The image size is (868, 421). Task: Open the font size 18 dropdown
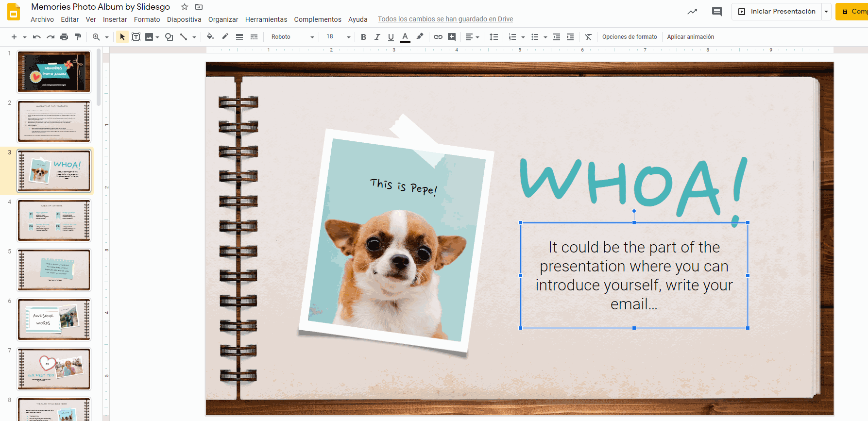click(338, 37)
